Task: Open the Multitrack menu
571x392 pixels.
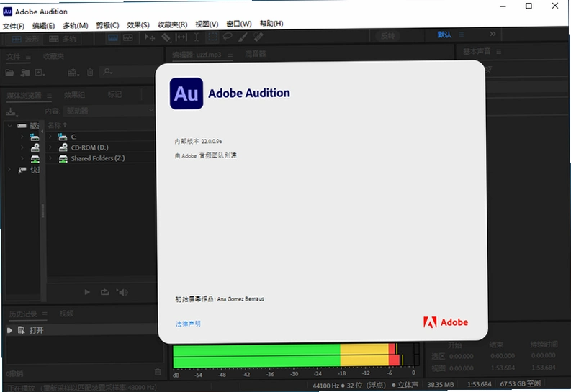Action: click(76, 25)
